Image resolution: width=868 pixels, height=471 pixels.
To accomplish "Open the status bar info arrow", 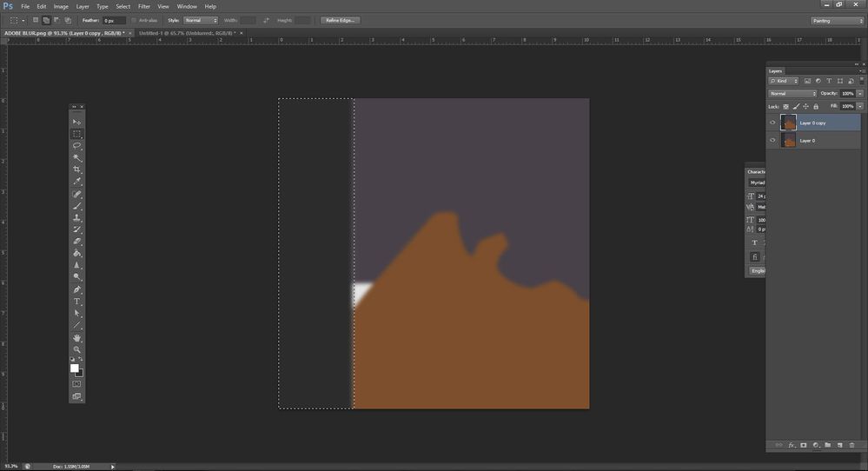I will (x=112, y=467).
